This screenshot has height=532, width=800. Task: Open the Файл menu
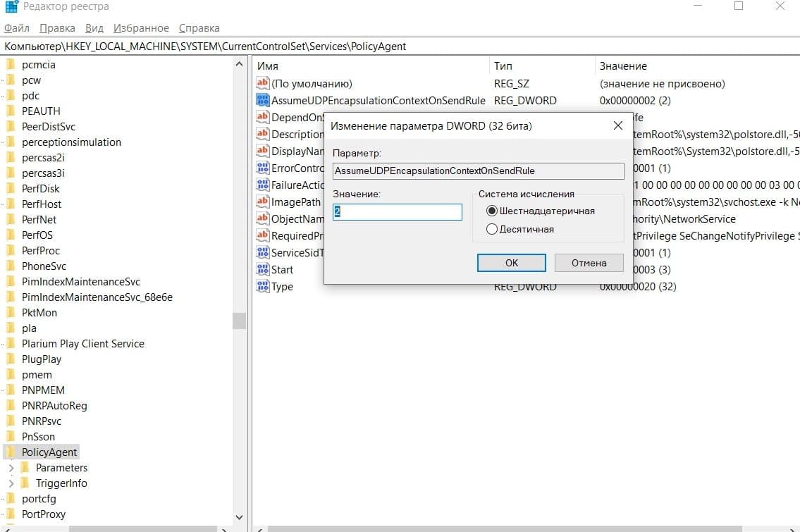click(x=17, y=28)
